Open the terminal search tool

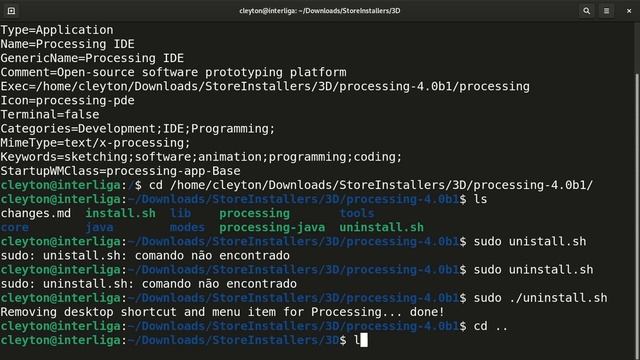(586, 11)
